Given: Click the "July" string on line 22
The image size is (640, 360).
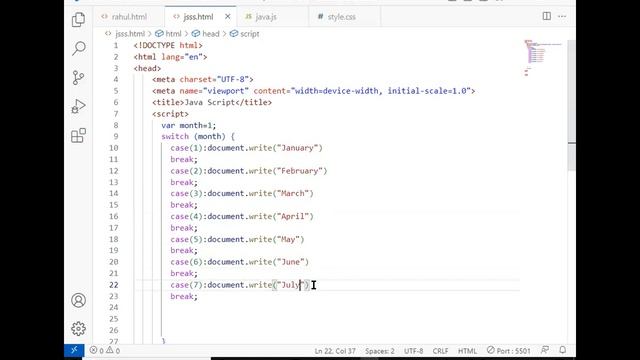Looking at the screenshot, I should click(291, 285).
